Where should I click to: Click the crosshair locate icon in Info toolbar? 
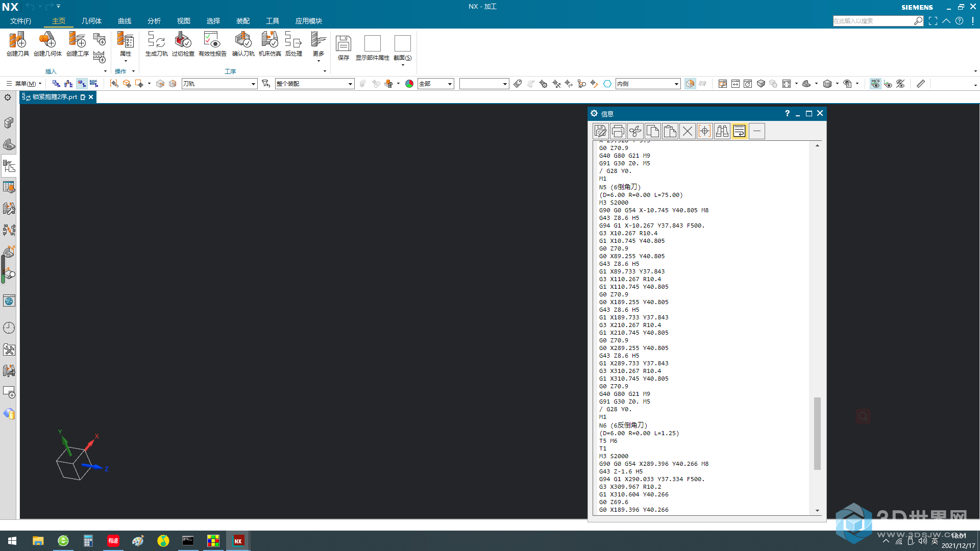pos(705,131)
